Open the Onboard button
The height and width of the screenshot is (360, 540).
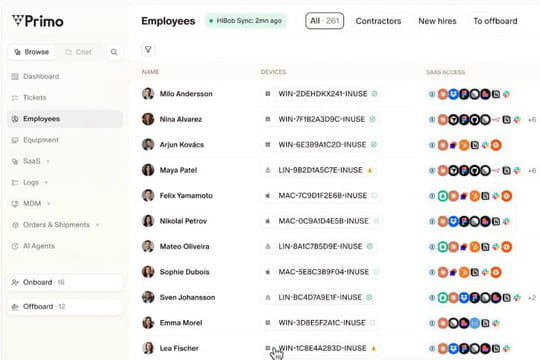tap(65, 282)
